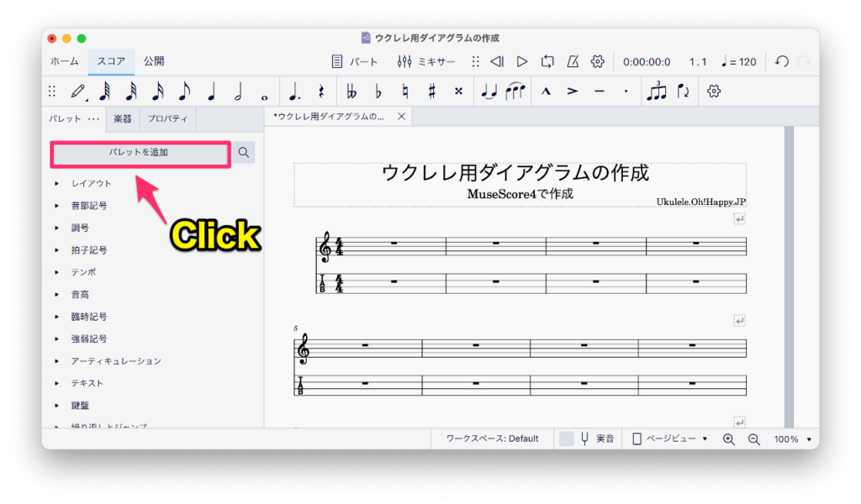The height and width of the screenshot is (504, 861).
Task: Click the パレットを追加 button
Action: [x=139, y=153]
